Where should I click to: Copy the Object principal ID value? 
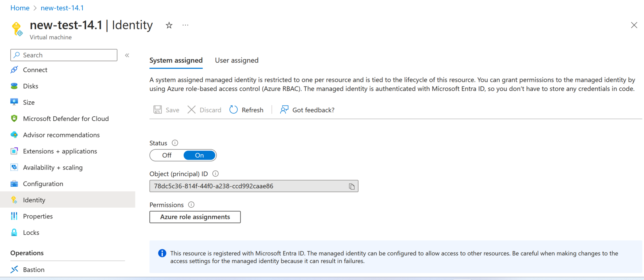pos(352,186)
